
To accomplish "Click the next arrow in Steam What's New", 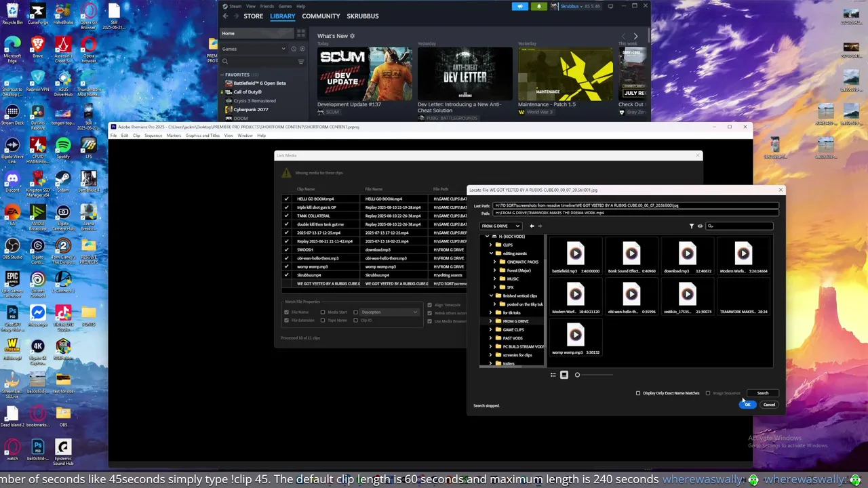I will [635, 36].
